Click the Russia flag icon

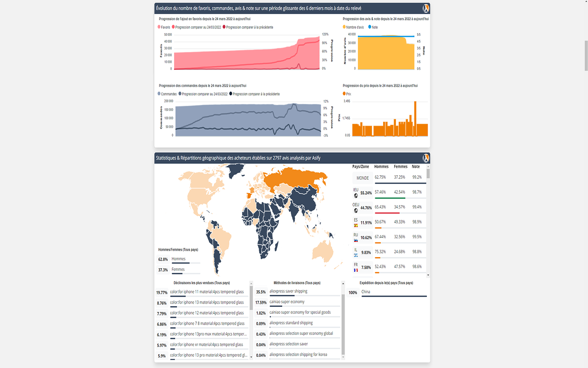(356, 241)
